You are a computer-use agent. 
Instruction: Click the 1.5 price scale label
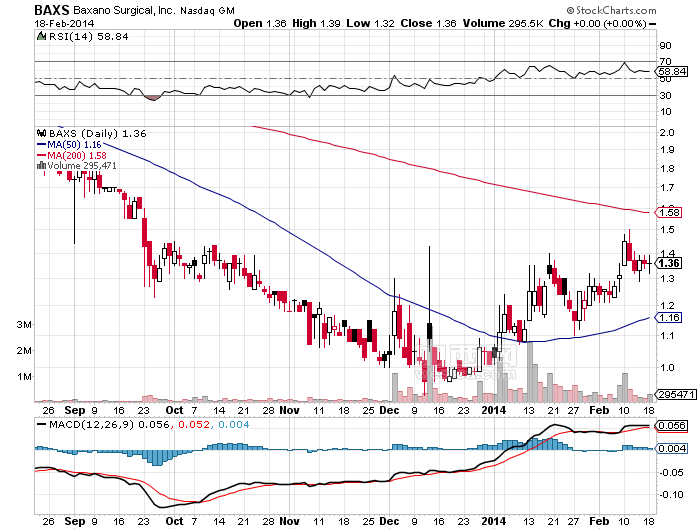(667, 230)
